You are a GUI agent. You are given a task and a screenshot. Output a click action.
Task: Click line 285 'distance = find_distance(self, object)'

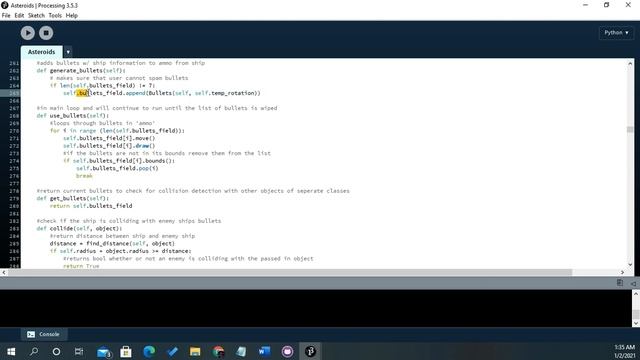pyautogui.click(x=112, y=243)
